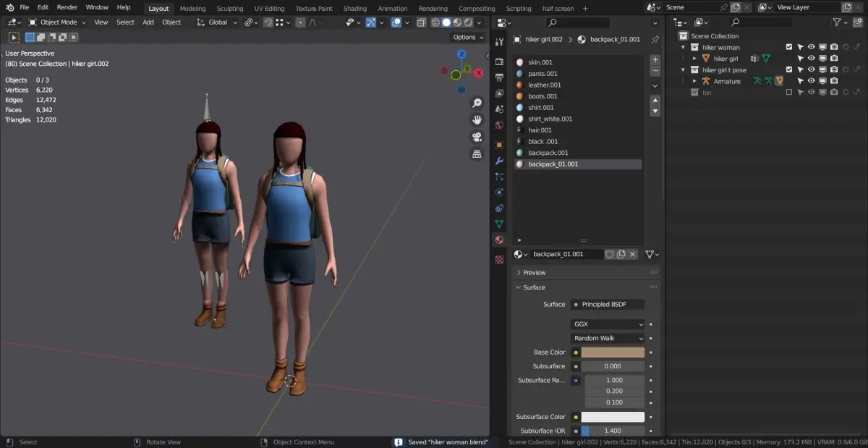
Task: Switch to the Shading workspace tab
Action: pos(355,9)
